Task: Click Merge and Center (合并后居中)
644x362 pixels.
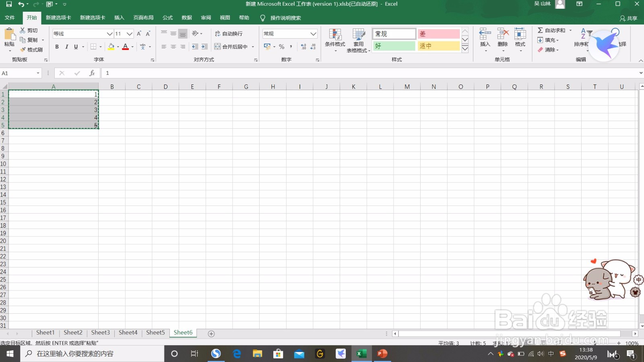Action: coord(231,47)
